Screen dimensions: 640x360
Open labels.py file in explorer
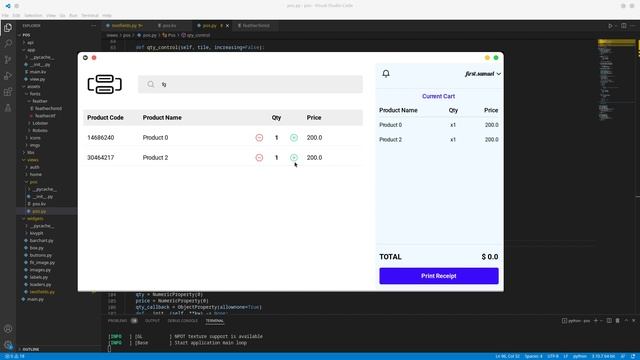pyautogui.click(x=38, y=278)
